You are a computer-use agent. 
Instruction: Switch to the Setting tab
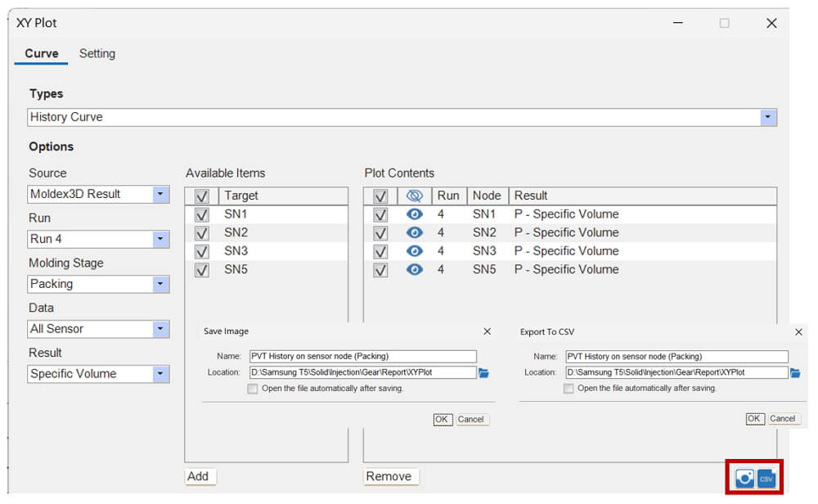97,54
